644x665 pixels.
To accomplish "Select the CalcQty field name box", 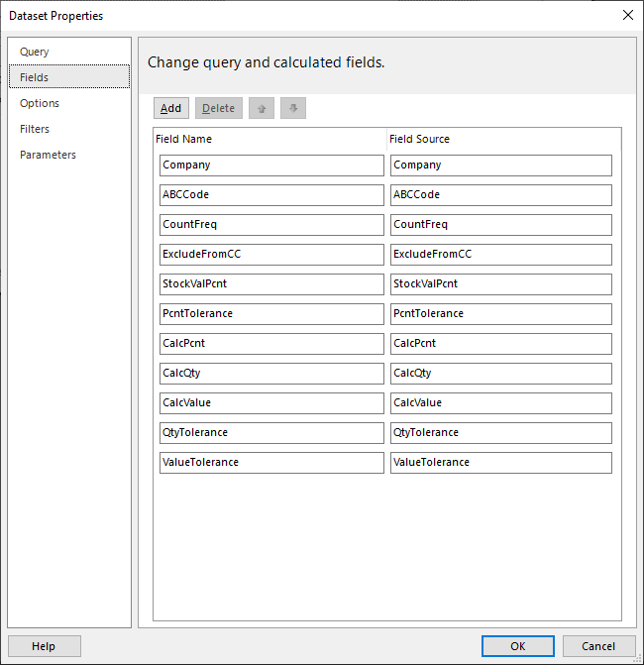I will (x=271, y=374).
